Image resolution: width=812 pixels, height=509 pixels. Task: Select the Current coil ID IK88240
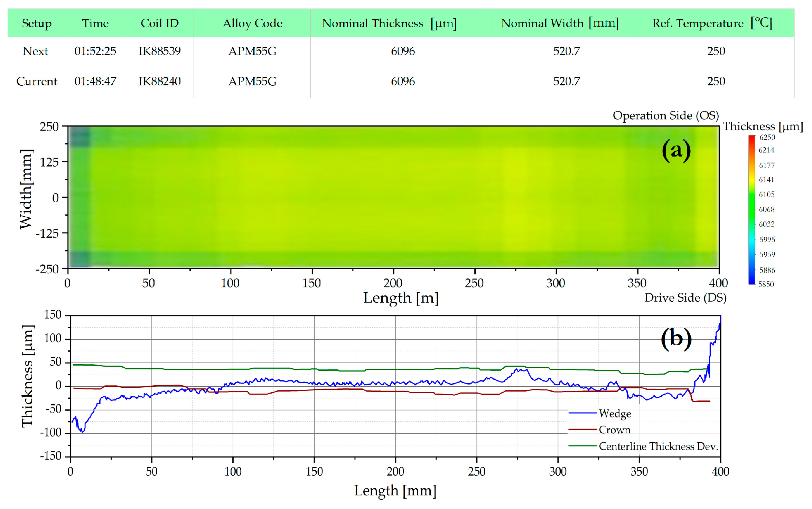point(159,82)
